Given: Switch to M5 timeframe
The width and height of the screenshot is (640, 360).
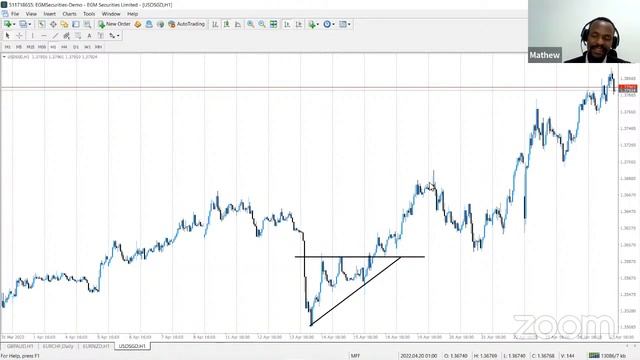Looking at the screenshot, I should [x=19, y=47].
